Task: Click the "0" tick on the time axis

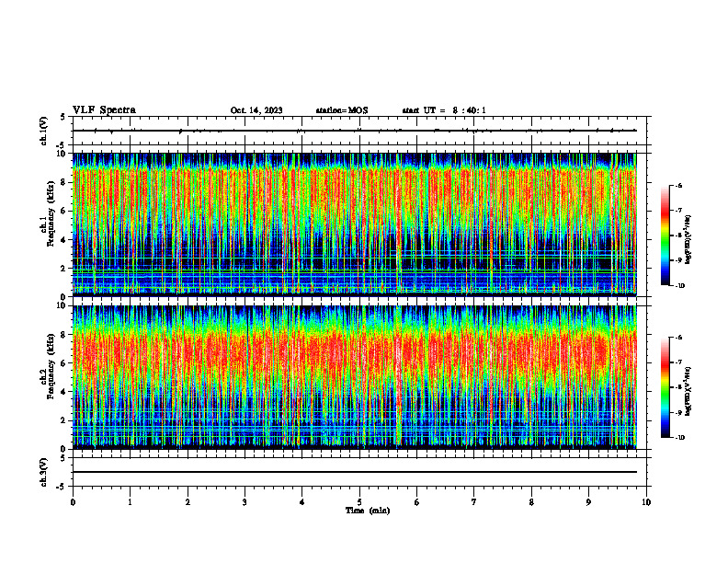Action: pos(73,502)
